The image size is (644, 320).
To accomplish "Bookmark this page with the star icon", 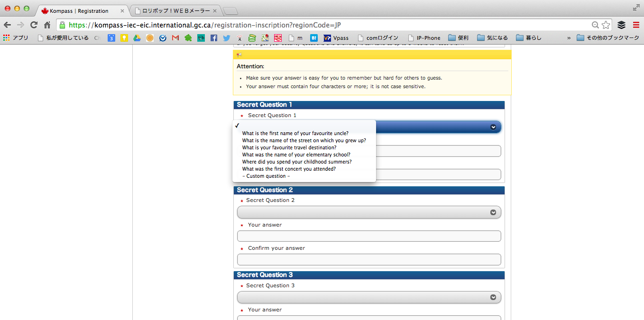I will pyautogui.click(x=606, y=25).
